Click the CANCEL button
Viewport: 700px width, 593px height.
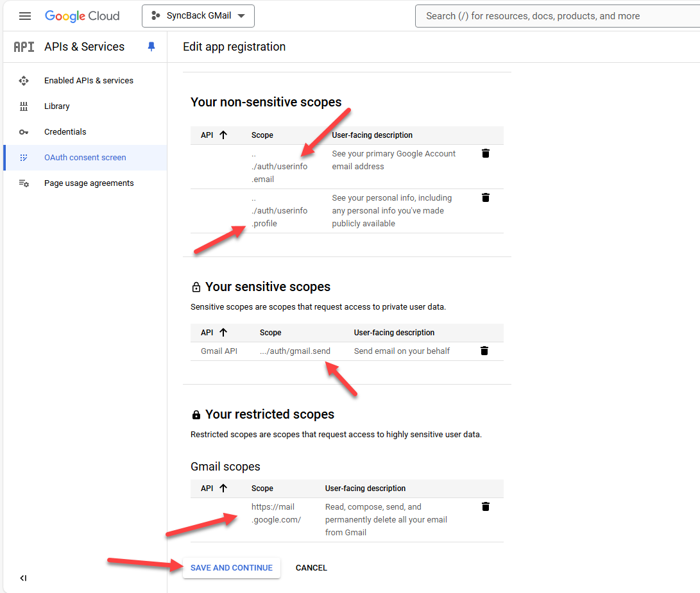pos(311,567)
